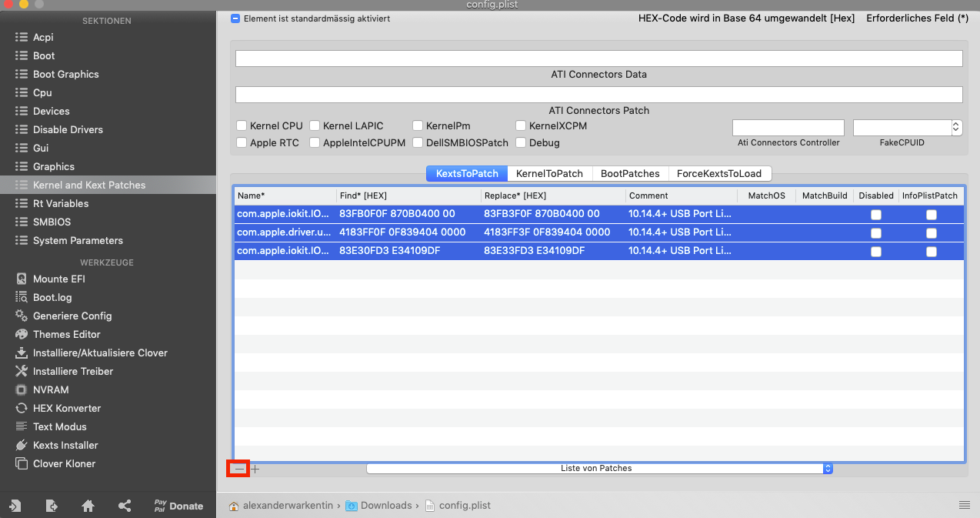
Task: Launch the Mounte EFI tool
Action: click(x=59, y=279)
